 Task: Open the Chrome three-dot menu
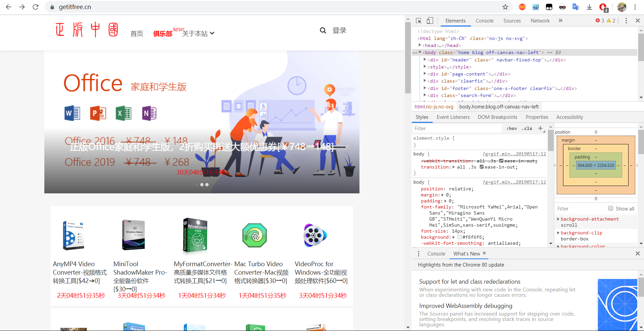[x=635, y=7]
